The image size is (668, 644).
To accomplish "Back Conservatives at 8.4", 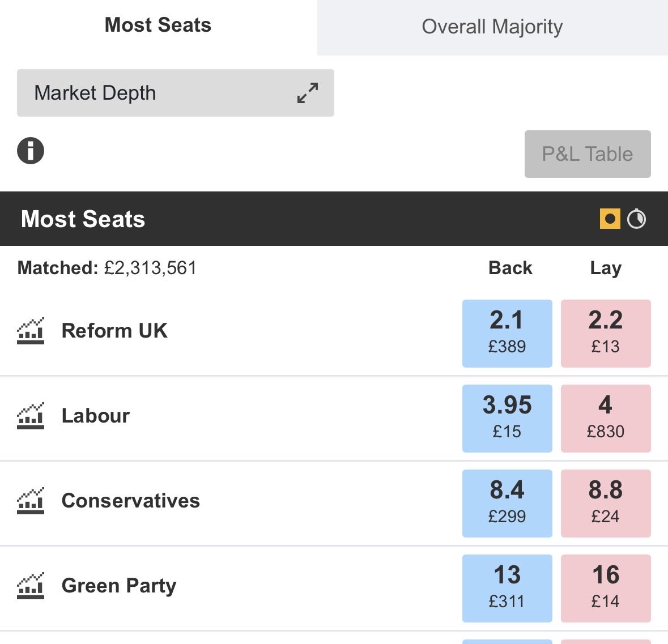I will (x=507, y=504).
